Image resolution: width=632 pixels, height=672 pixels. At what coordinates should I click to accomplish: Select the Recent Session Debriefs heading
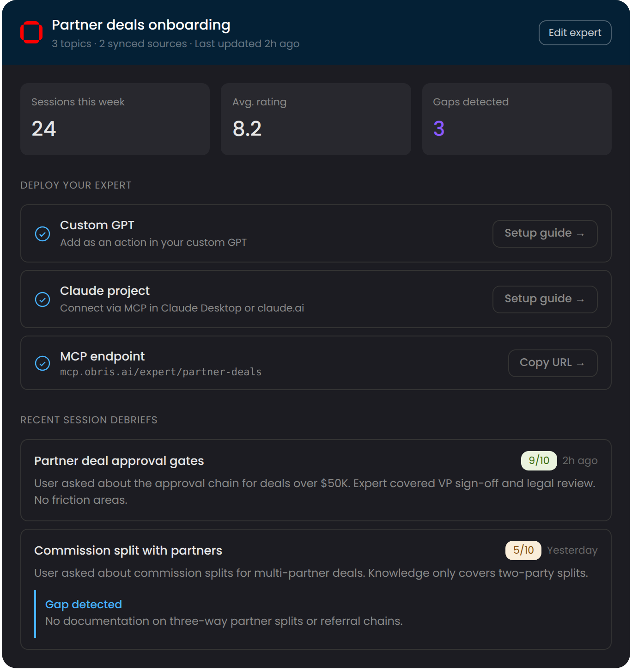pyautogui.click(x=89, y=420)
